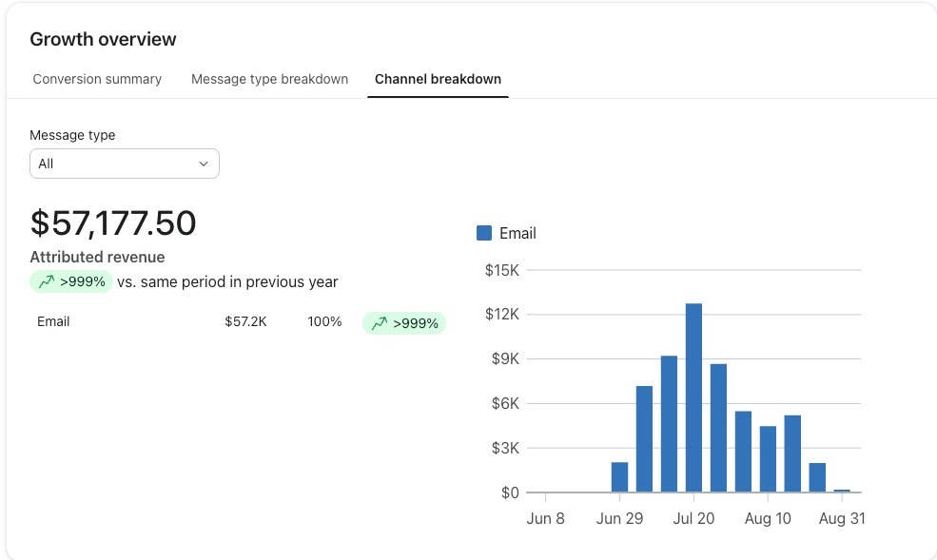Select the Channel breakdown tab

coord(438,79)
